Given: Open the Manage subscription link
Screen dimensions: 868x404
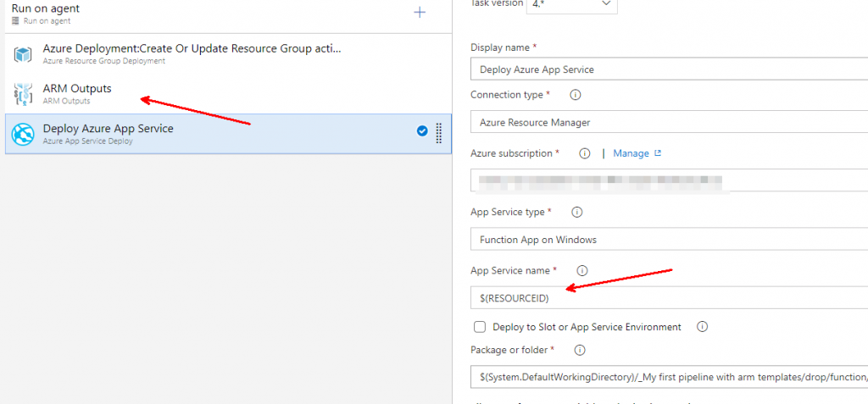Looking at the screenshot, I should pos(631,153).
